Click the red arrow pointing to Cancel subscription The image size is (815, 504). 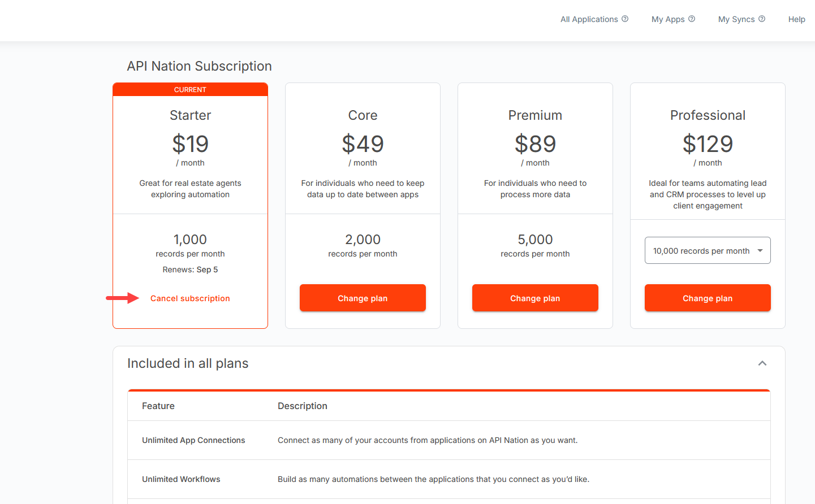click(123, 298)
